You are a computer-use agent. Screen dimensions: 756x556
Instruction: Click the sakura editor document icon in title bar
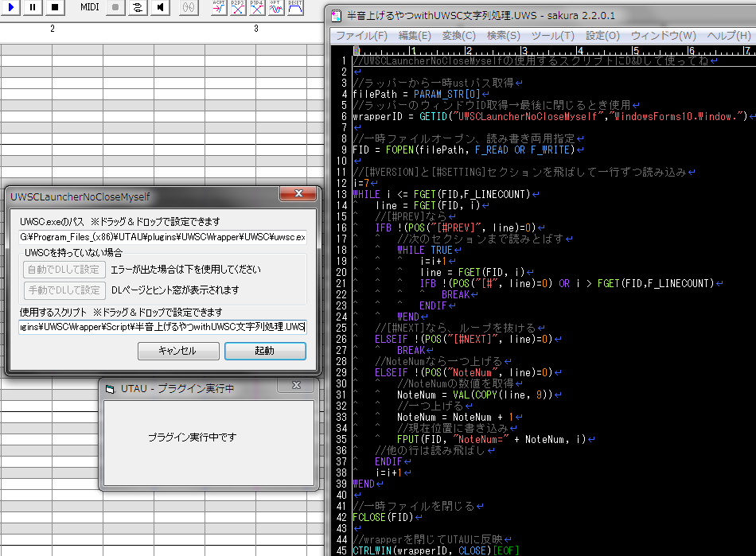coord(336,16)
